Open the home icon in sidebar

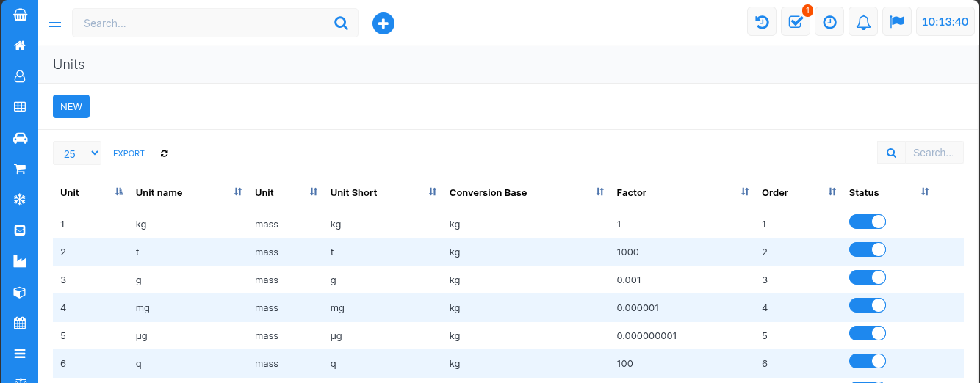(20, 45)
